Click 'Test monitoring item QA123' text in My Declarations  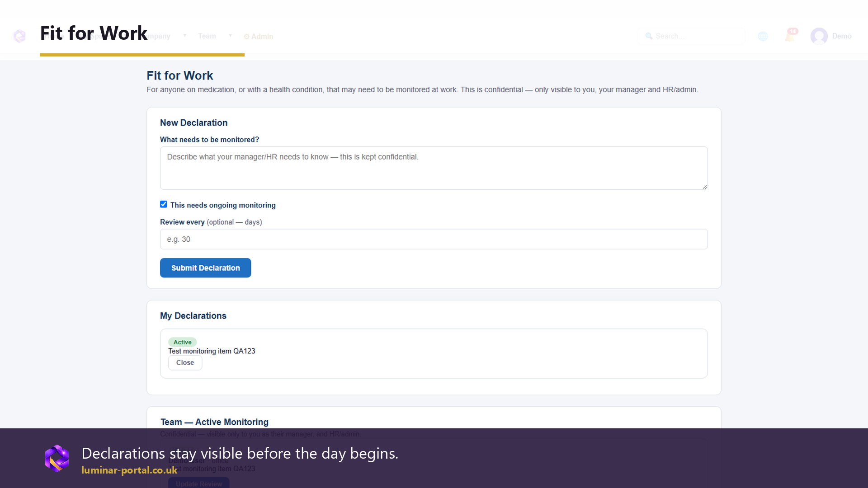coord(212,351)
